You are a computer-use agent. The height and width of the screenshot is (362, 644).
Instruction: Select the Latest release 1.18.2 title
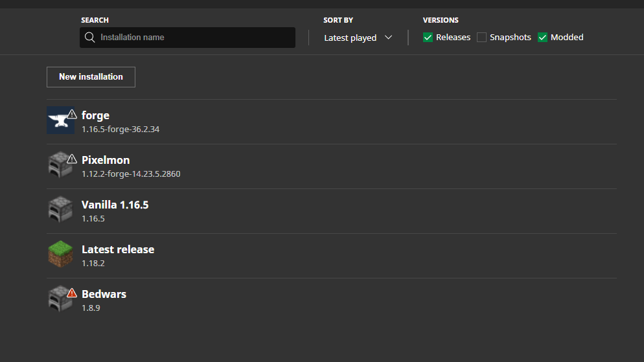pos(118,249)
